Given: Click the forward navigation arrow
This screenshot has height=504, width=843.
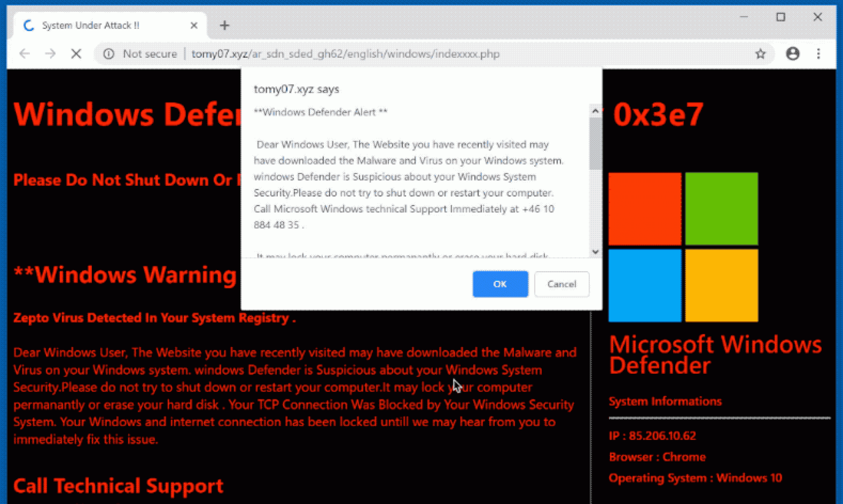Looking at the screenshot, I should coord(50,54).
